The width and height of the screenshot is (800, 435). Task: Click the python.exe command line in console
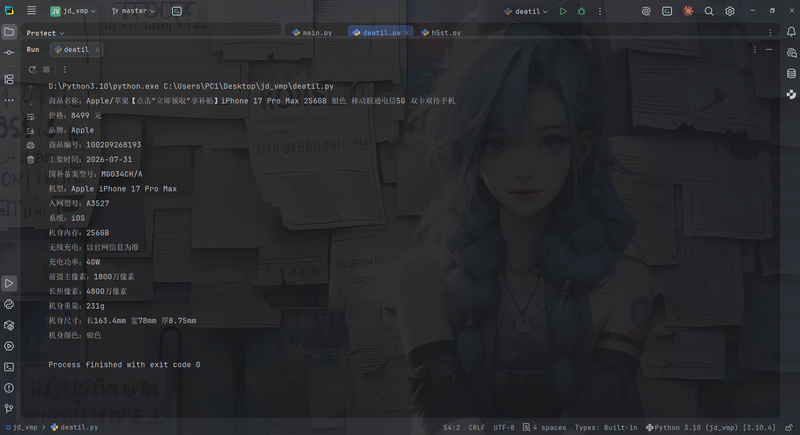click(191, 86)
